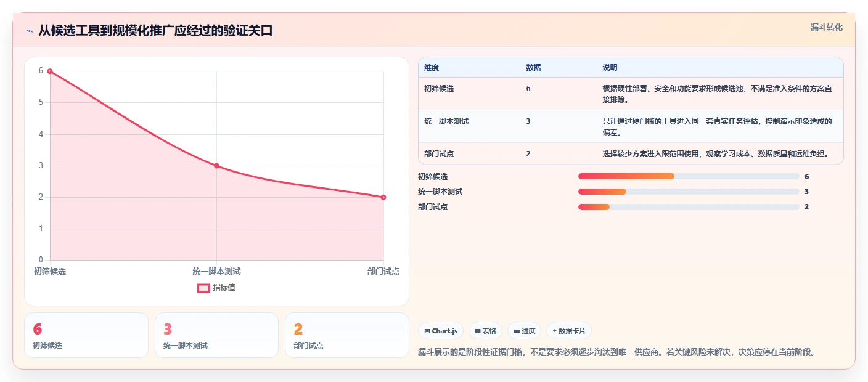Click the 统一脚本测试 x-axis label

tap(216, 271)
